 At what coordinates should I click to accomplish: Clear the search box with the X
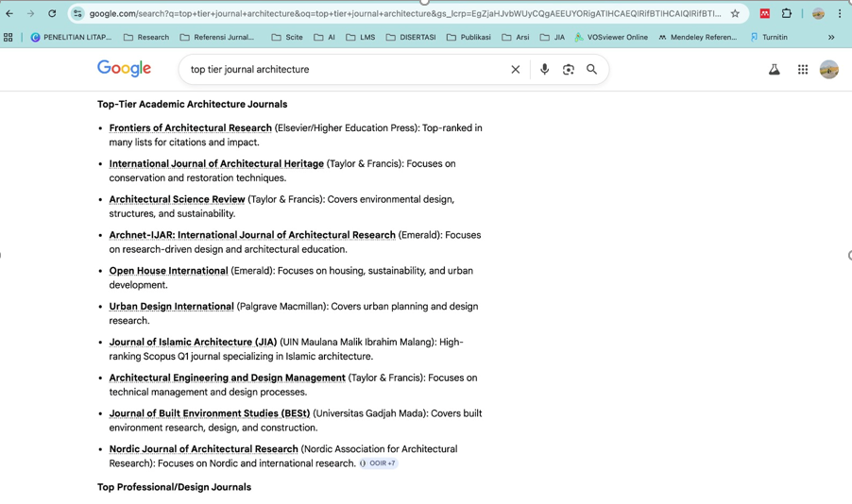(x=516, y=70)
